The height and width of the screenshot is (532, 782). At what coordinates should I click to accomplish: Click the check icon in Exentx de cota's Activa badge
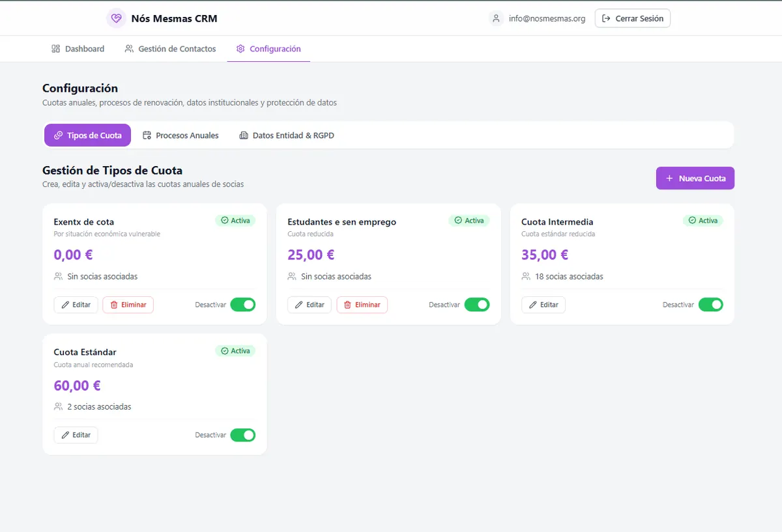click(x=225, y=221)
